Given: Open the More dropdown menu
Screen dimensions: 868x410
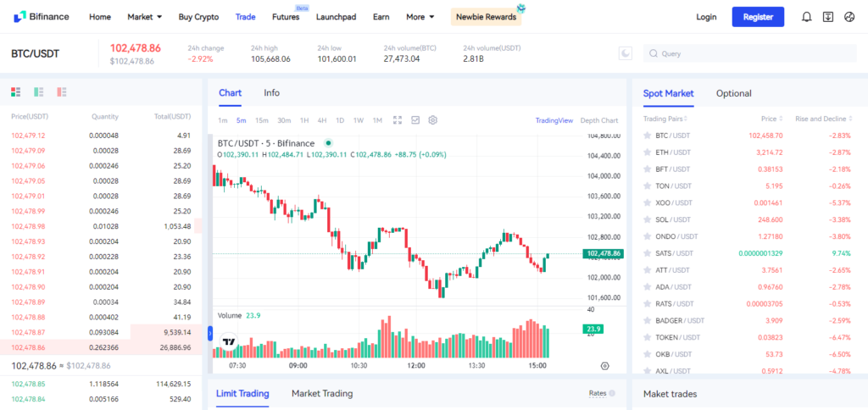Looking at the screenshot, I should [420, 17].
